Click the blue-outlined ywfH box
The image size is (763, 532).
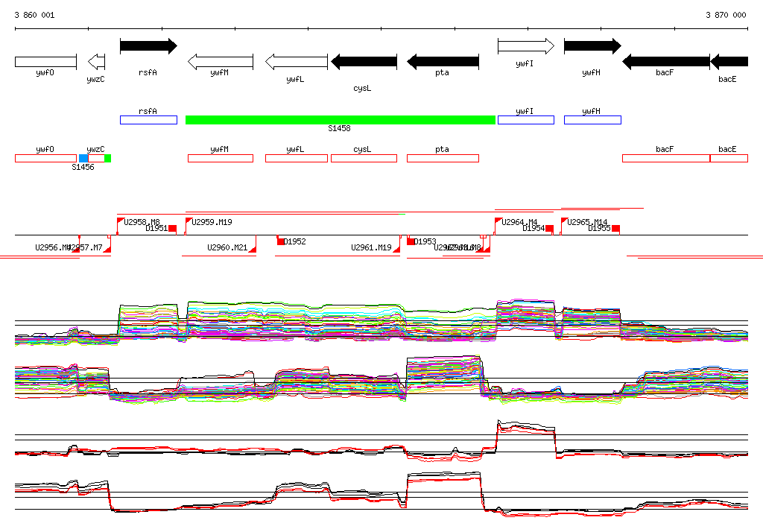(592, 120)
